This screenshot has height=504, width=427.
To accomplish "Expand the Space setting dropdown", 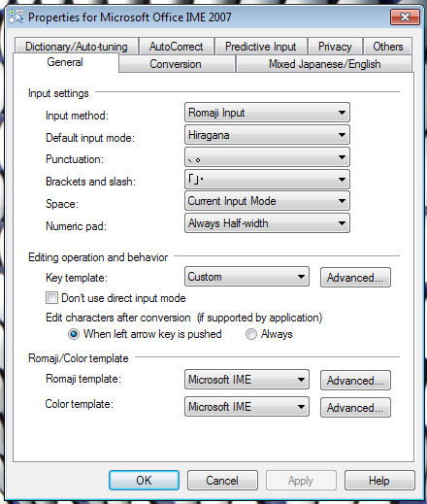I will click(x=267, y=201).
